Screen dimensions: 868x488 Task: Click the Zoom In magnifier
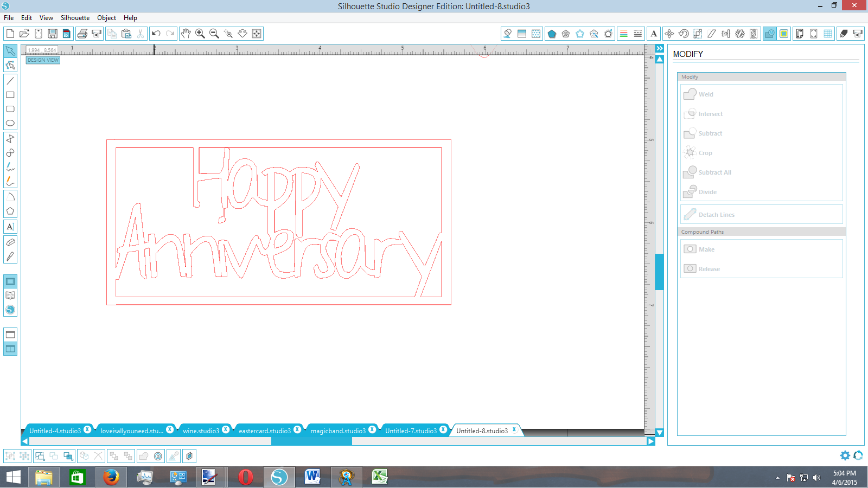click(x=200, y=34)
